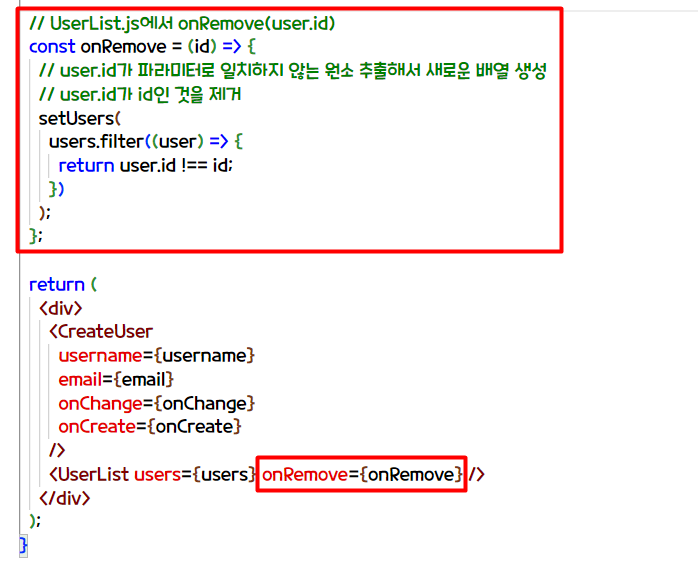The width and height of the screenshot is (698, 576).
Task: Click the 'users.filter((user) => {' line
Action: coord(146,142)
